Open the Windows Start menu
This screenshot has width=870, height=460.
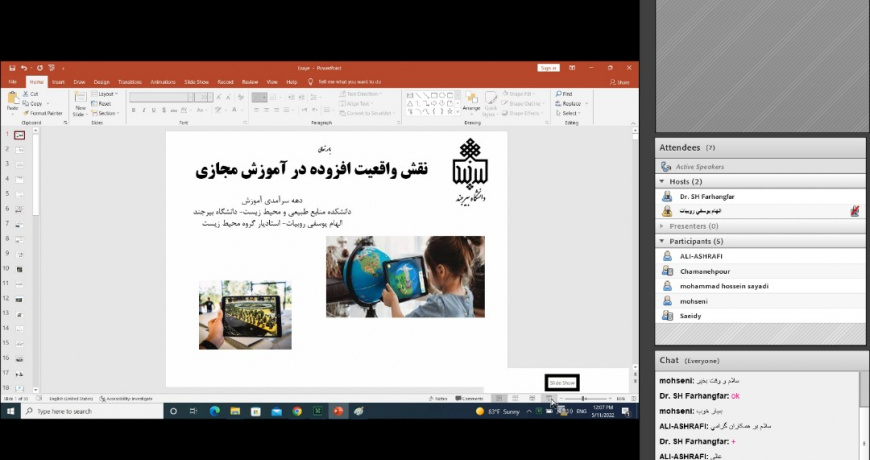tap(10, 411)
